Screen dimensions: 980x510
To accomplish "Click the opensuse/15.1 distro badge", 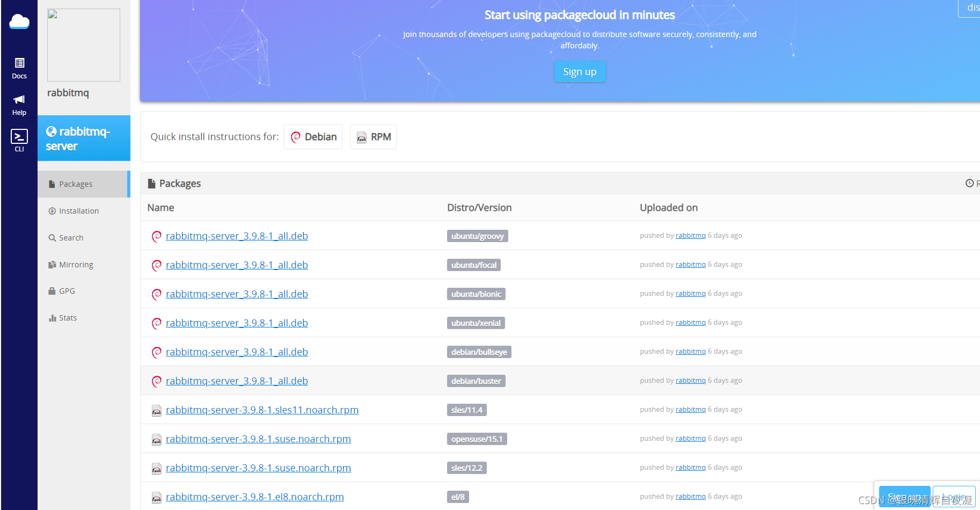I will coord(477,439).
